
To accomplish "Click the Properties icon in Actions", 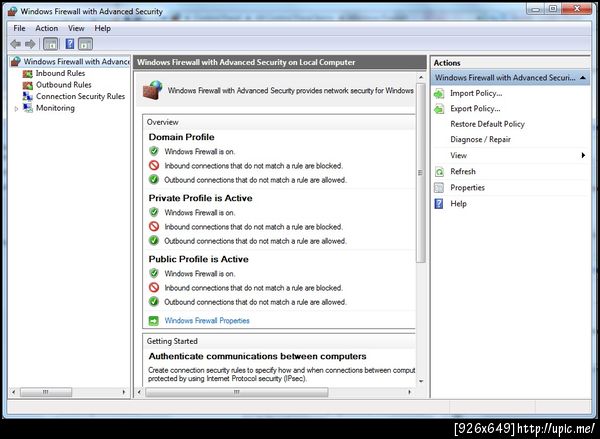I will [439, 188].
